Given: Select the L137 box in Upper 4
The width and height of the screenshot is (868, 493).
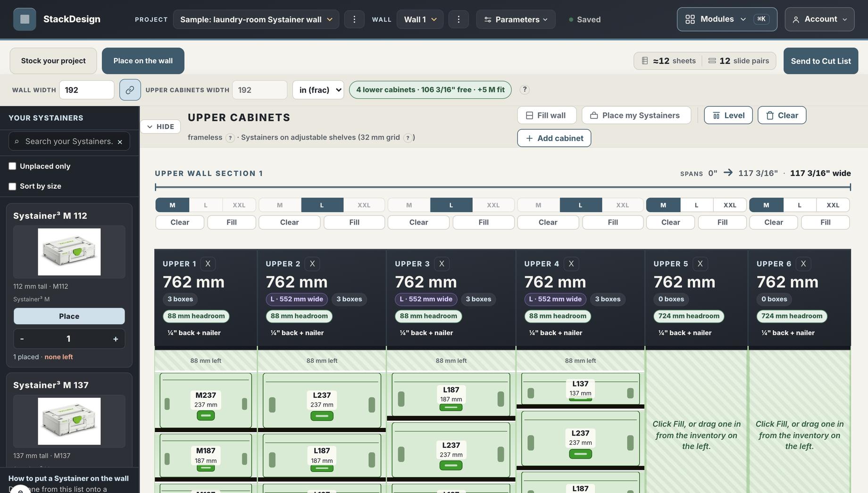Looking at the screenshot, I should pos(580,389).
